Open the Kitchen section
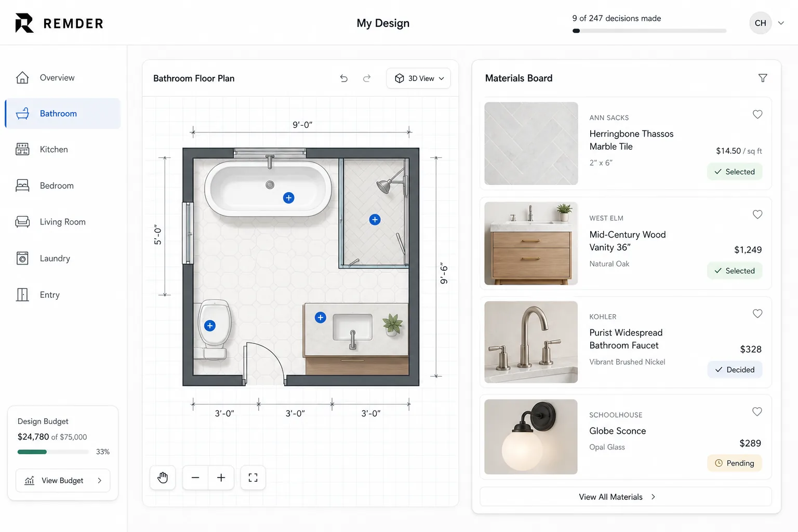This screenshot has width=798, height=532. pos(63,149)
